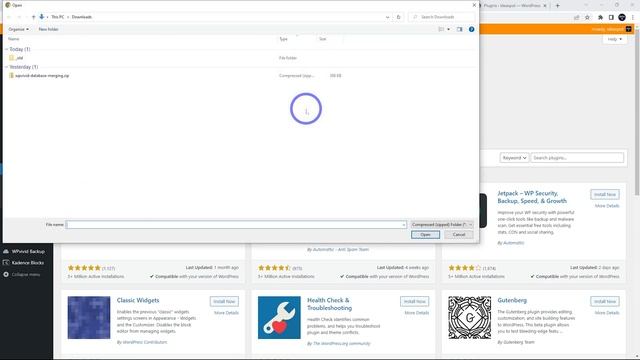This screenshot has width=640, height=360.
Task: Bookmark this page with the star icon
Action: [x=587, y=18]
